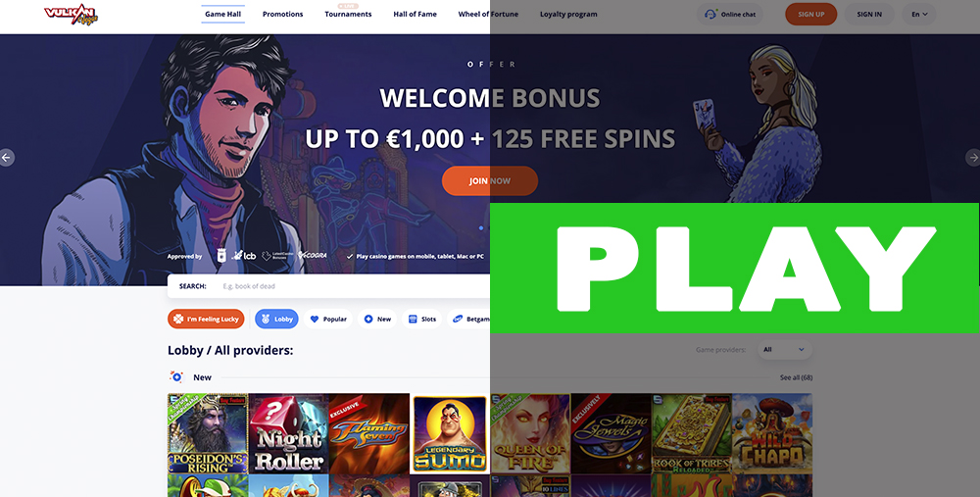Select the Popular heart filter
980x497 pixels.
pyautogui.click(x=328, y=319)
